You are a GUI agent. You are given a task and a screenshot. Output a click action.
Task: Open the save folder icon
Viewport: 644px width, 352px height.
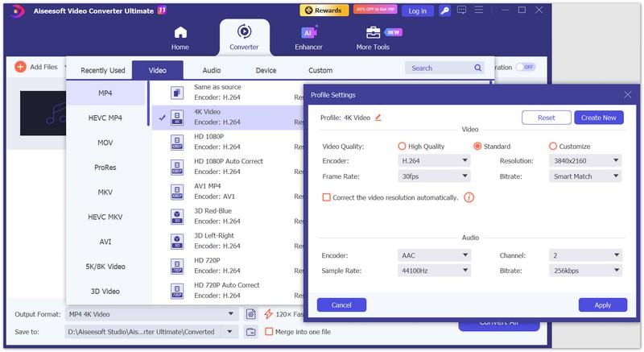[x=250, y=332]
